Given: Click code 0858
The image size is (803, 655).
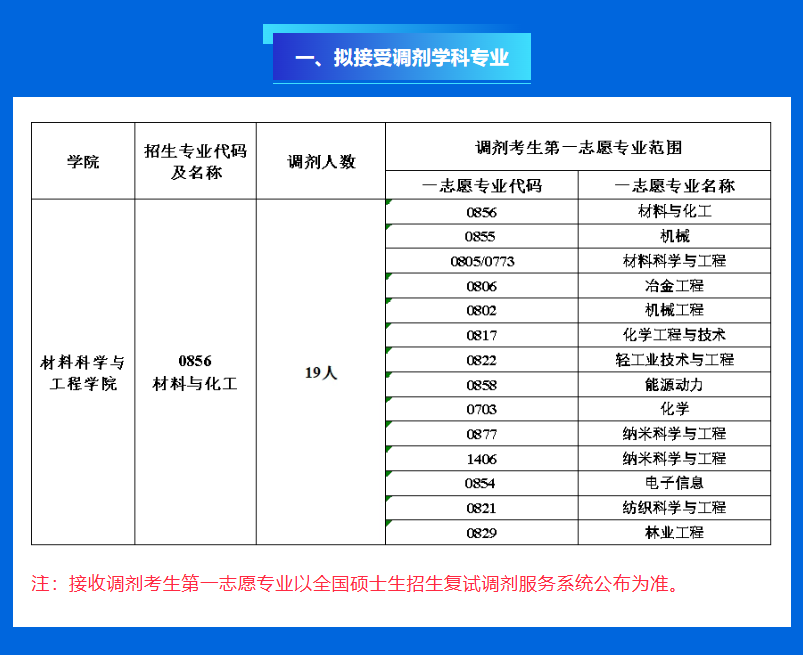Looking at the screenshot, I should (482, 385).
